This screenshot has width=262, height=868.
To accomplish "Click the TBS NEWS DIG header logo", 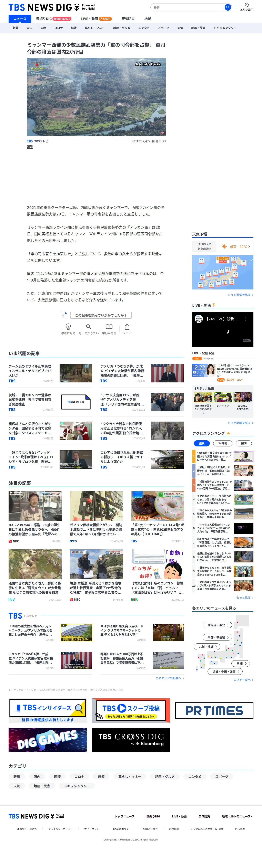I will tap(52, 7).
